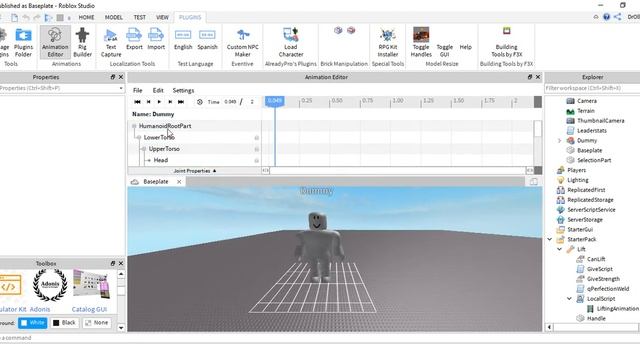Toggle lock on LowerTorso joint
The width and height of the screenshot is (640, 360).
point(256,138)
